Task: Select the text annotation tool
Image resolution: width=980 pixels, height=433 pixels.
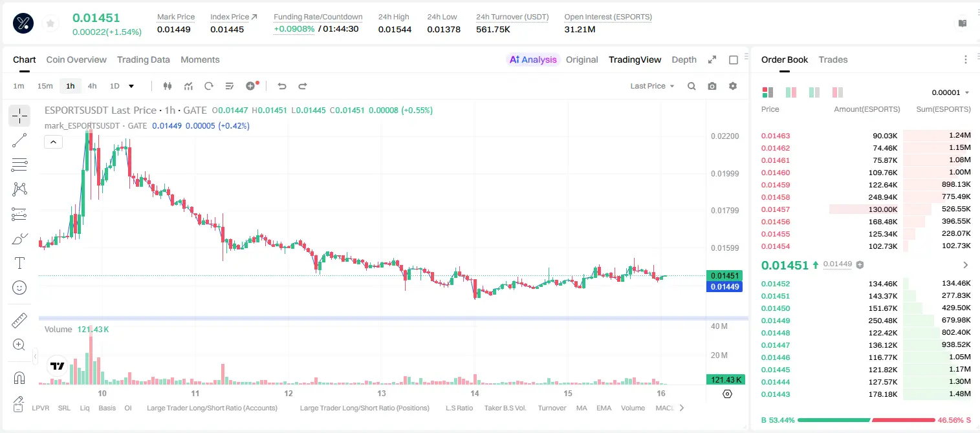Action: (x=19, y=263)
